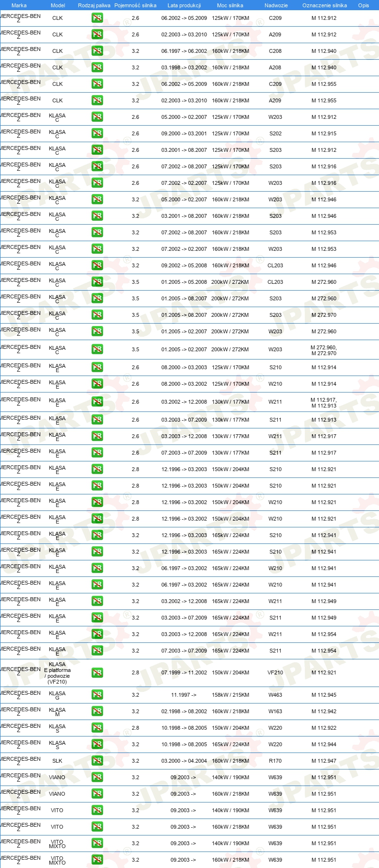The height and width of the screenshot is (868, 379).
Task: Click fuel icon in SLK R170 row
Action: point(97,761)
